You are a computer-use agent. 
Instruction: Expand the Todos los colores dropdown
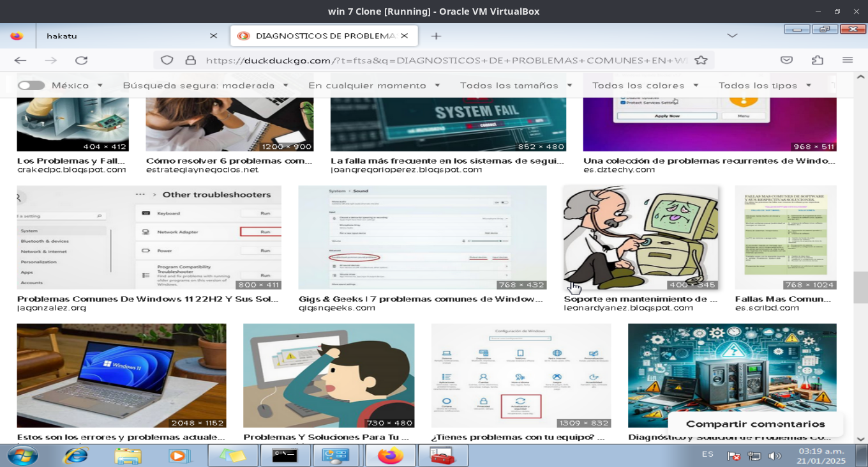pos(645,86)
